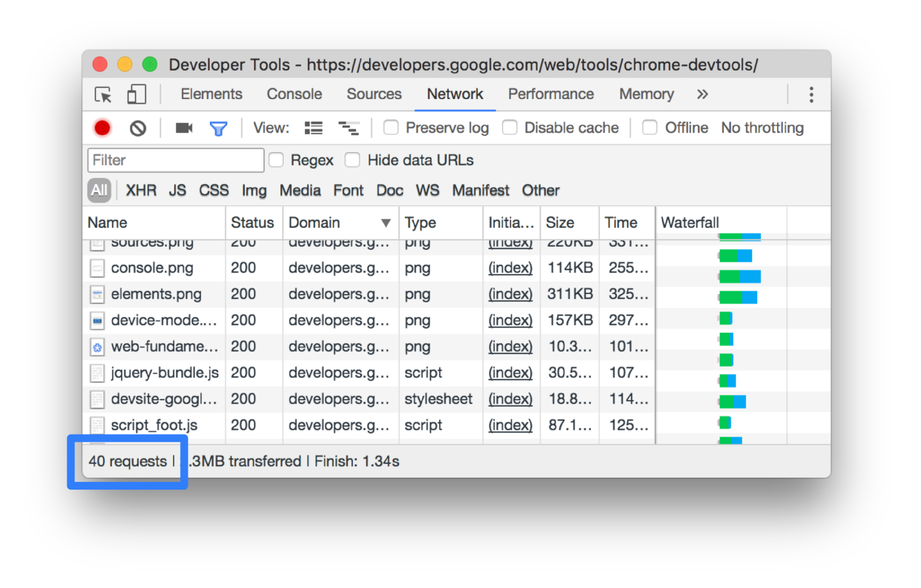Sort by the Status column header

[x=254, y=223]
